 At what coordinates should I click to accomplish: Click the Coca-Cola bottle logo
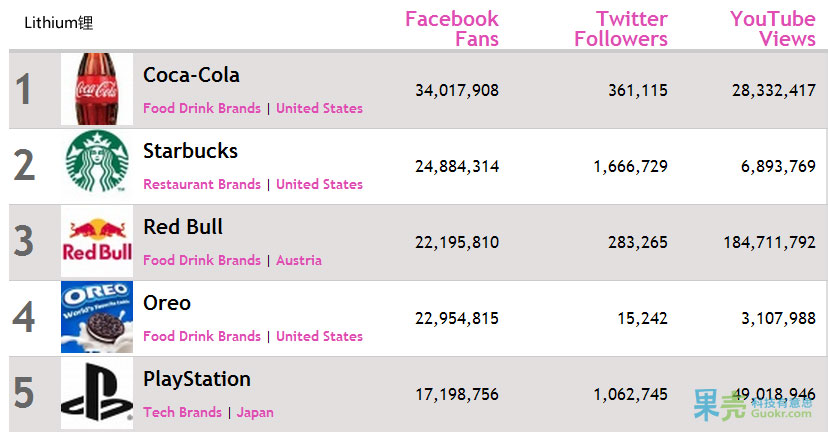[x=96, y=89]
